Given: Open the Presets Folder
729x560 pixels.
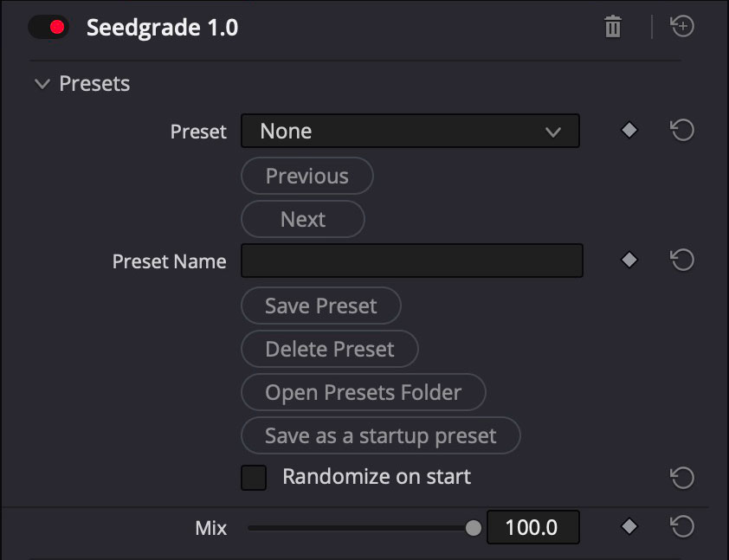Looking at the screenshot, I should (x=363, y=392).
